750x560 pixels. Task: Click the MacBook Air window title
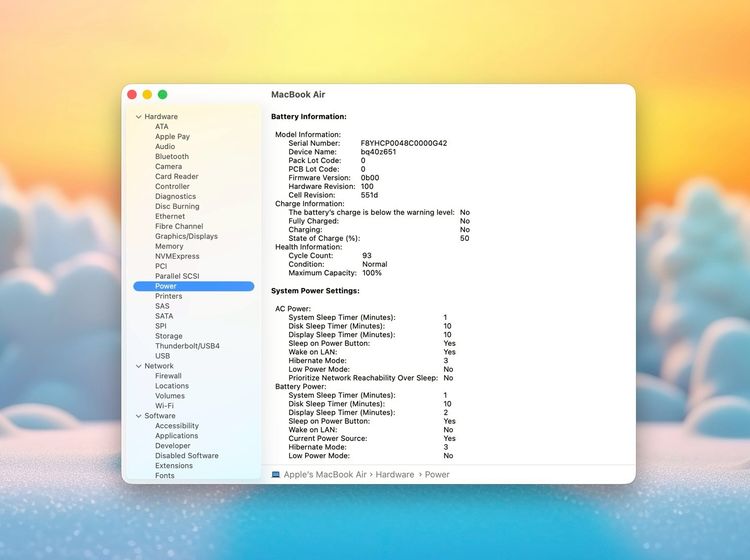pyautogui.click(x=298, y=95)
